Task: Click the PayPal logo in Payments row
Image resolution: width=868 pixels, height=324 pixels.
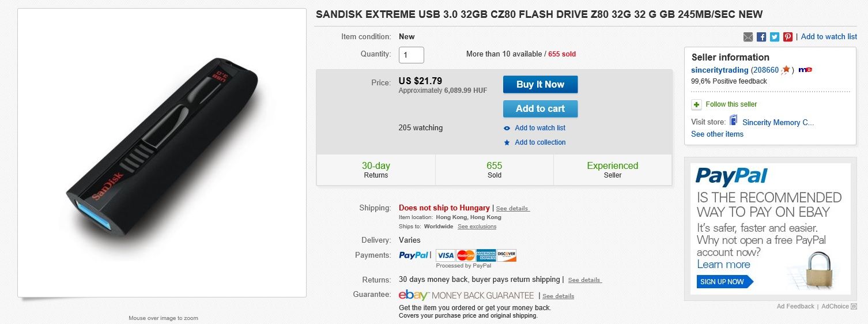Action: [413, 255]
